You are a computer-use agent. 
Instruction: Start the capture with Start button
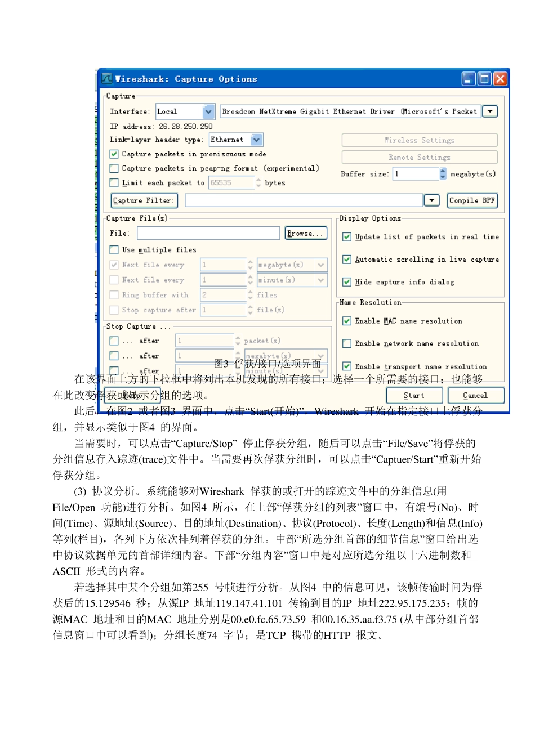coord(414,395)
